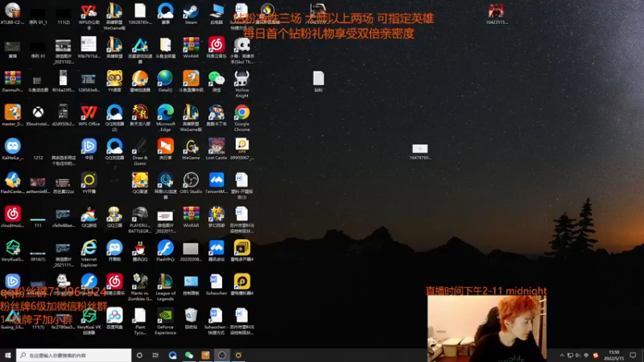
Task: Open the WPS办公助手 shortcut in the top row
Action: click(89, 15)
